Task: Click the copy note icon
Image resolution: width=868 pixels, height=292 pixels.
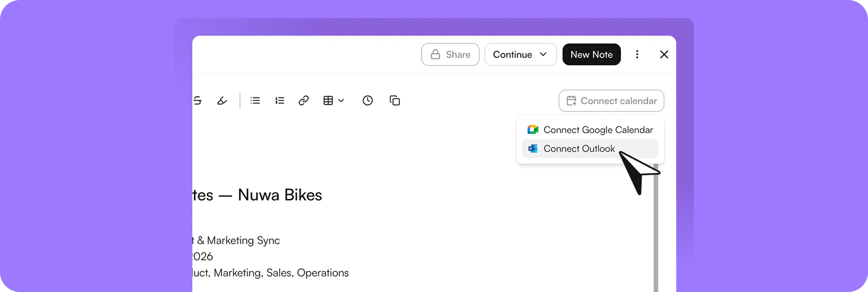Action: 395,100
